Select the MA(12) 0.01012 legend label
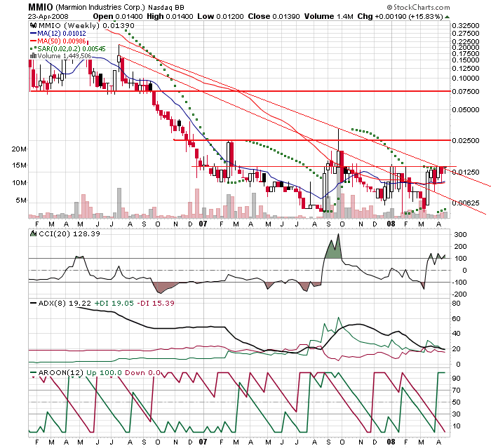 point(62,33)
